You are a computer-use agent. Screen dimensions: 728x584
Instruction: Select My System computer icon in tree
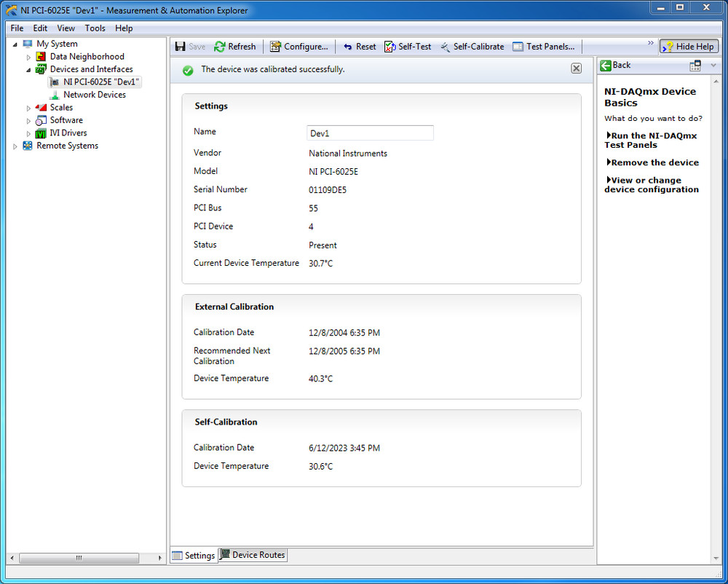pos(28,44)
